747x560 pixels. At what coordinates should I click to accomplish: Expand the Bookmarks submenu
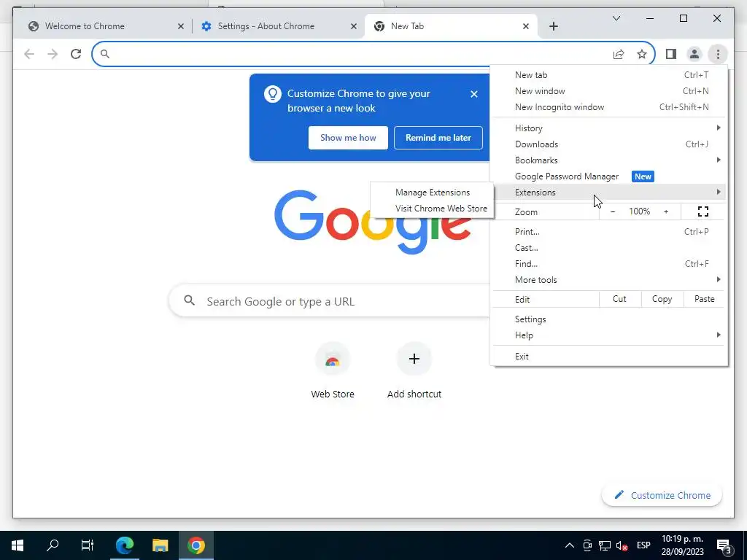609,160
